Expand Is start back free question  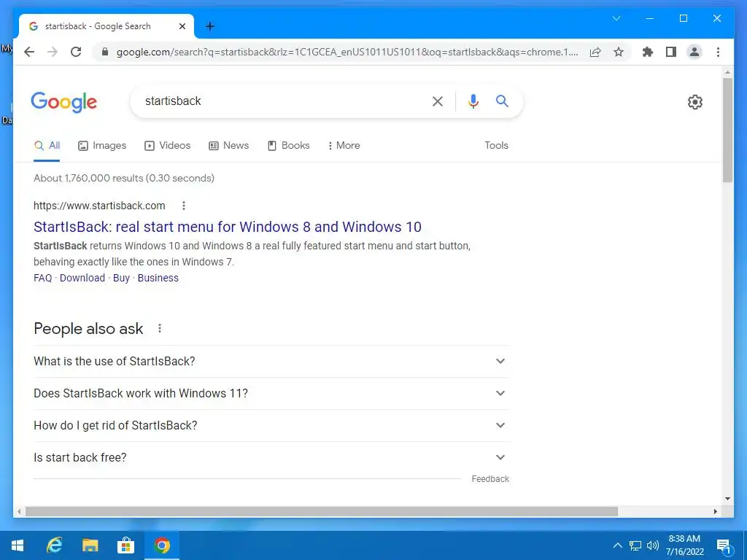271,458
